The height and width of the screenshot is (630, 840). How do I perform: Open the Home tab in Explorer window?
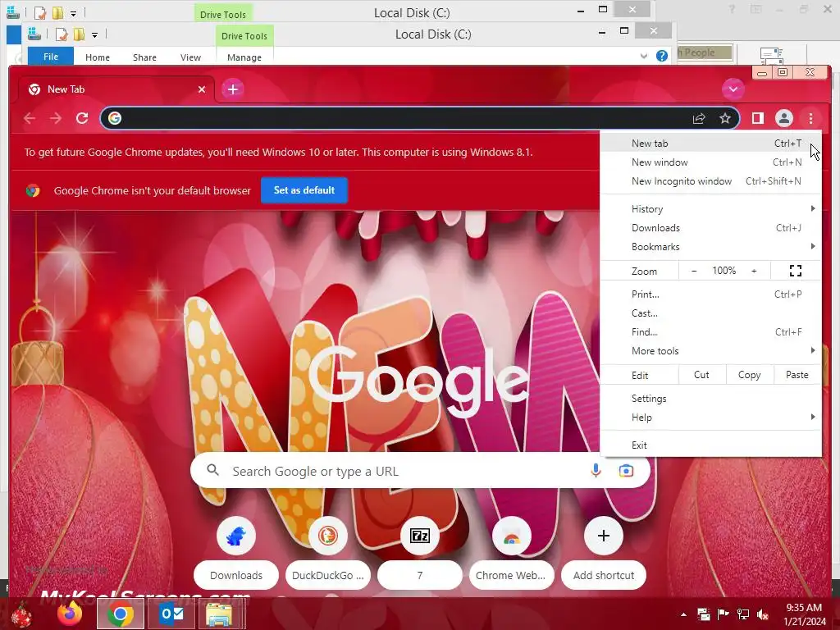pos(98,57)
